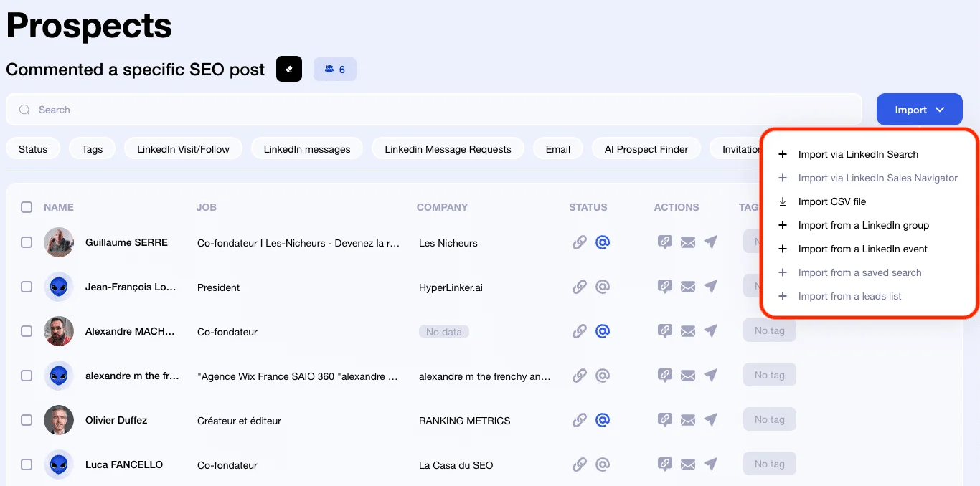Click the No tag button for Olivier Duffez
Image resolution: width=980 pixels, height=486 pixels.
tap(770, 419)
